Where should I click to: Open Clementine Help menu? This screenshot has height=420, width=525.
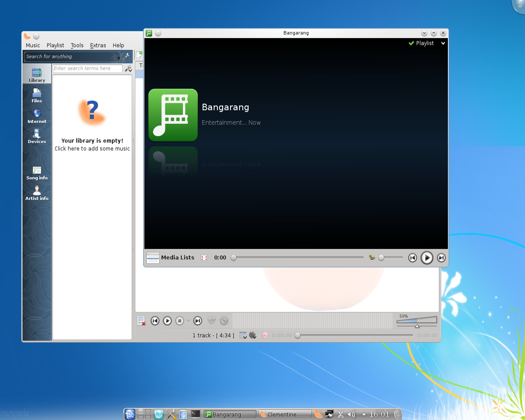(x=119, y=46)
